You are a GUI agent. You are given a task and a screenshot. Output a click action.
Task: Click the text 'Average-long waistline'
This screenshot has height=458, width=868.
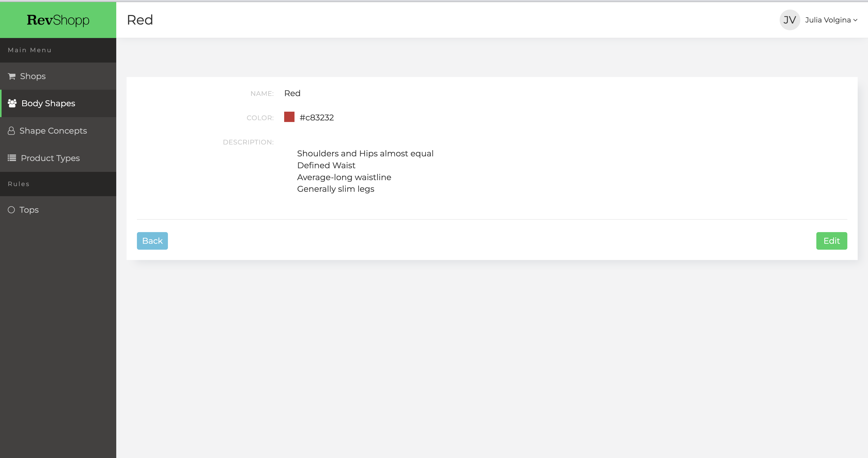click(x=344, y=177)
